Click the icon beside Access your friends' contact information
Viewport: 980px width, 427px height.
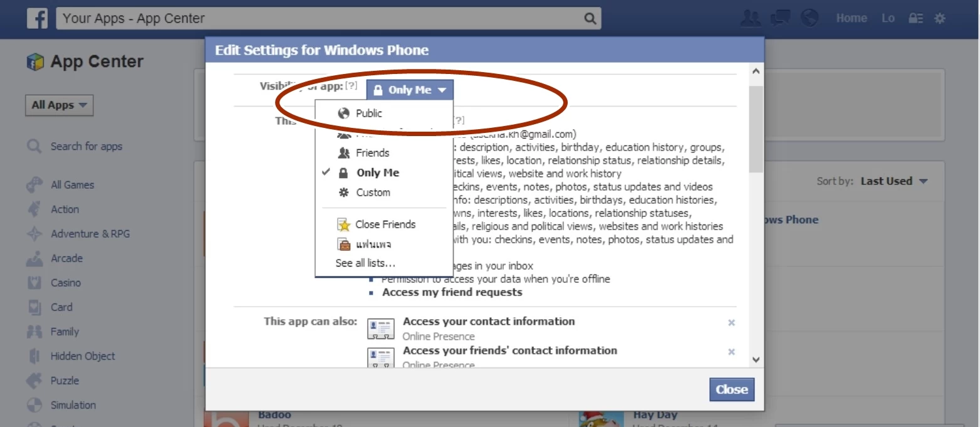pos(380,357)
